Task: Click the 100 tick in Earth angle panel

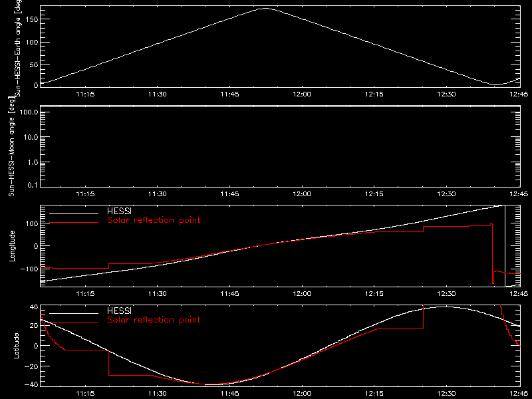Action: pyautogui.click(x=32, y=43)
